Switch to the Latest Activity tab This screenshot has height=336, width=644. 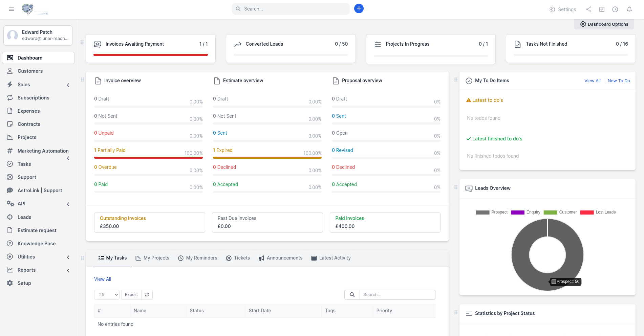tap(331, 258)
